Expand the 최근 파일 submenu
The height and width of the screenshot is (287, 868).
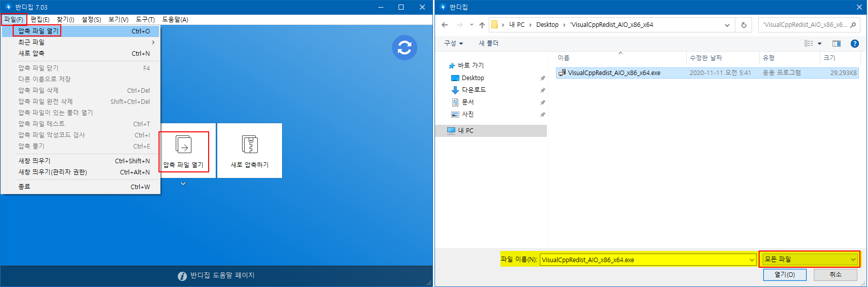81,42
